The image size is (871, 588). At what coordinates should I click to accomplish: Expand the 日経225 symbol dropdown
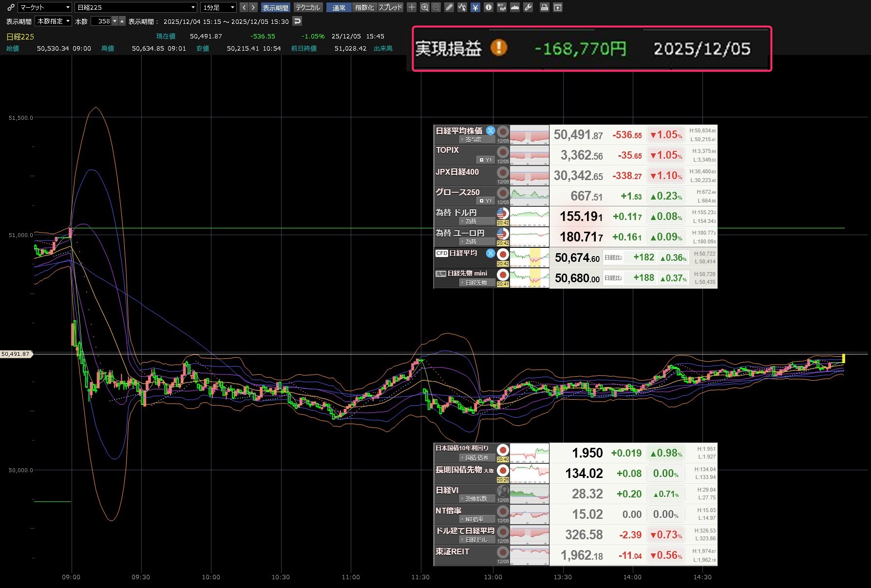(136, 7)
